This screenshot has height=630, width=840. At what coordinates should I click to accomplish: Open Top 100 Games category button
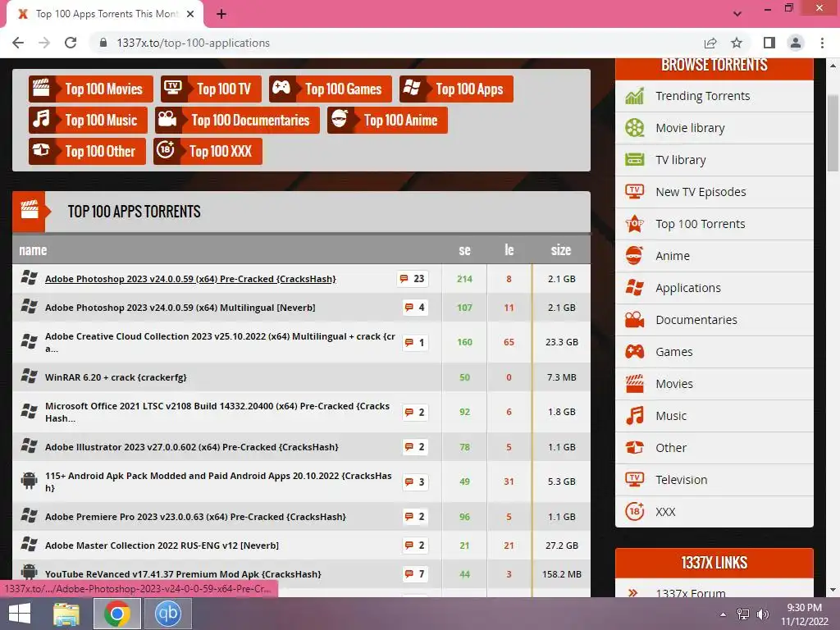click(330, 89)
